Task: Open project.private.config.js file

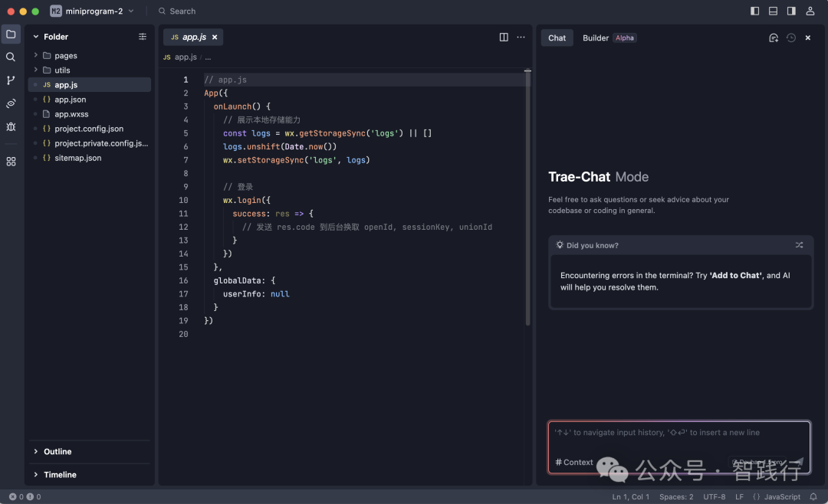Action: [90, 143]
